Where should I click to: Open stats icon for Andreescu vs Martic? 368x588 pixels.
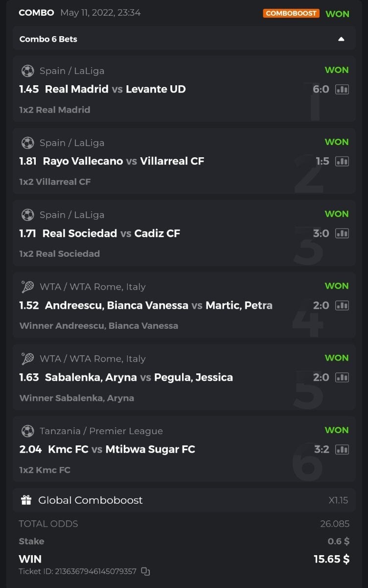342,305
